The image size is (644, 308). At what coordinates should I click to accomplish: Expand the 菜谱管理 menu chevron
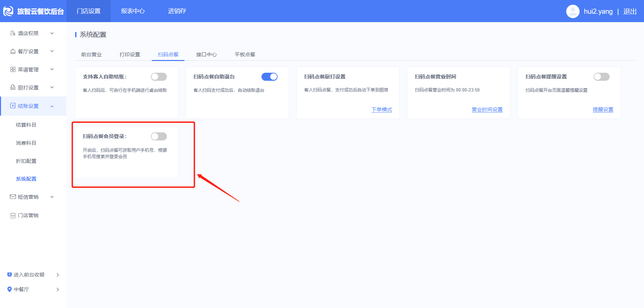coord(52,69)
